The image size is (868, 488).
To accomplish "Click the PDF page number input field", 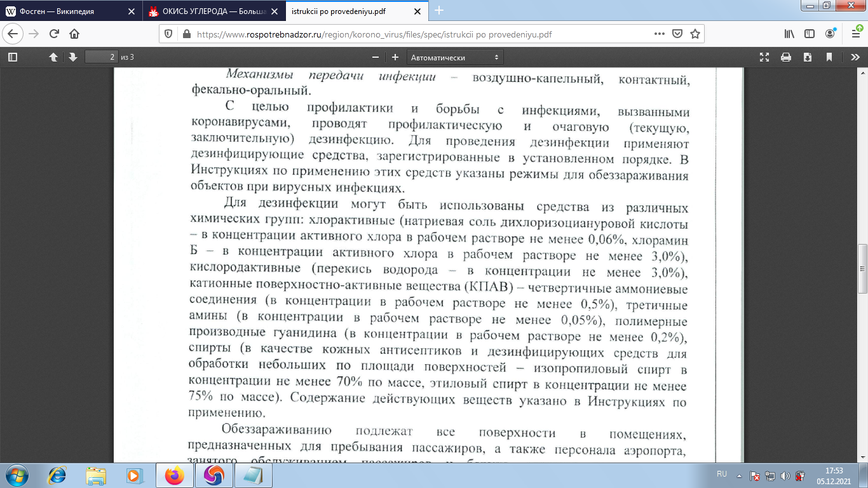I will pos(102,57).
